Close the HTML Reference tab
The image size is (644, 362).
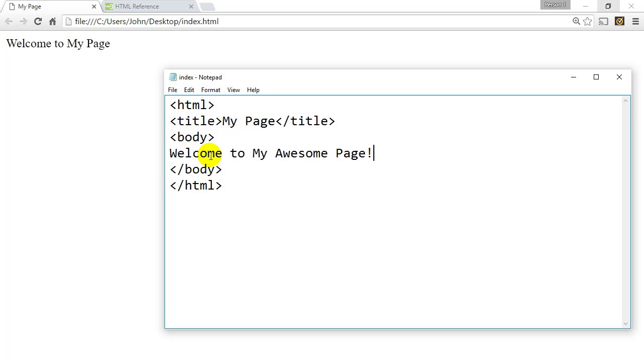[191, 7]
